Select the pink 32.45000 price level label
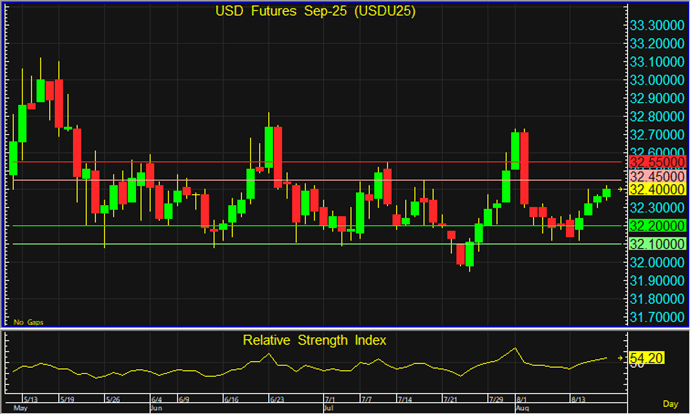The image size is (691, 415). click(x=656, y=176)
